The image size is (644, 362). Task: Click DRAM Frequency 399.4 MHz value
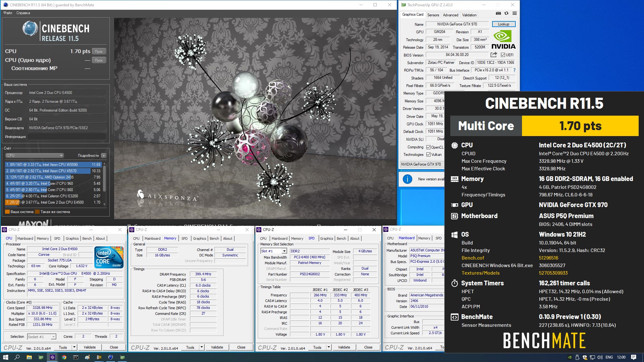(203, 274)
